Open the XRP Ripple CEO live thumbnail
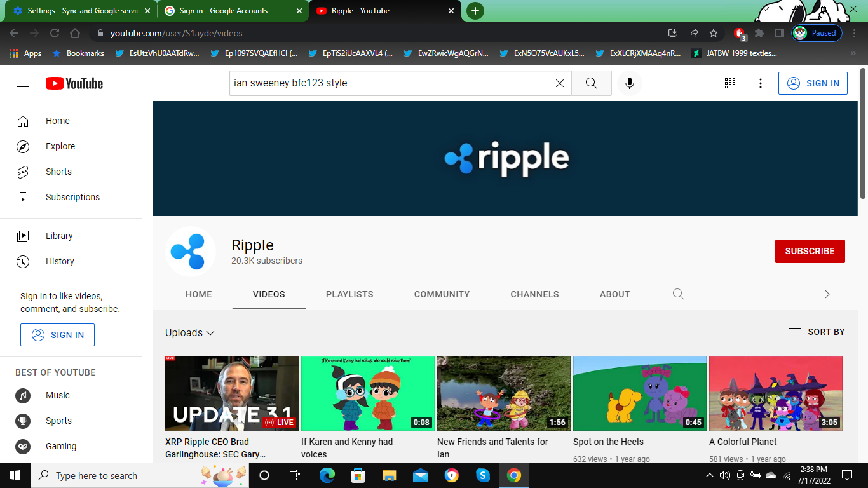 [232, 393]
